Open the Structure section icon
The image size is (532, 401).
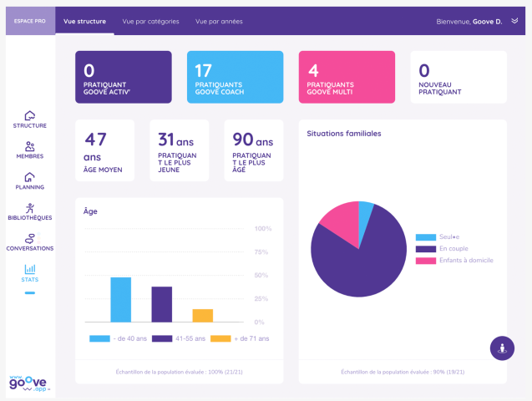tap(30, 115)
